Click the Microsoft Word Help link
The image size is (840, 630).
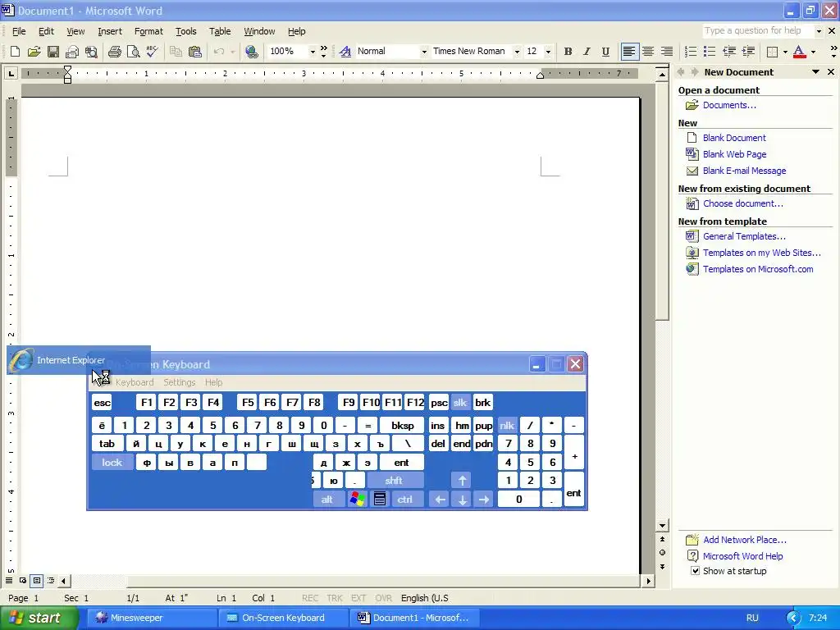point(742,556)
